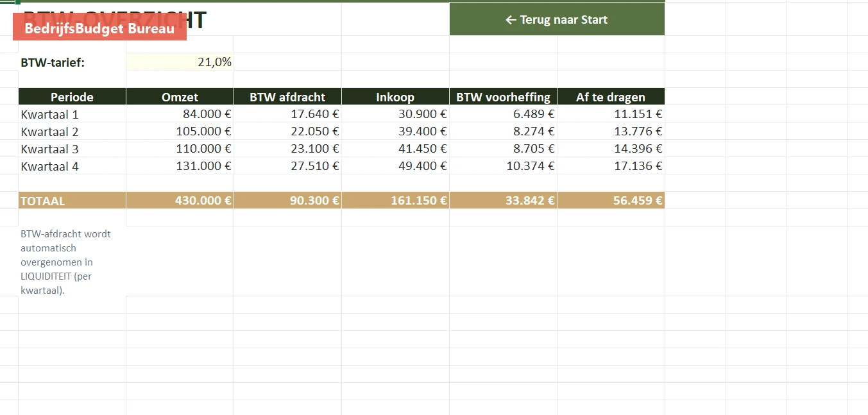The height and width of the screenshot is (415, 868).
Task: Click the 6.489 € voorheffing cell
Action: click(503, 114)
